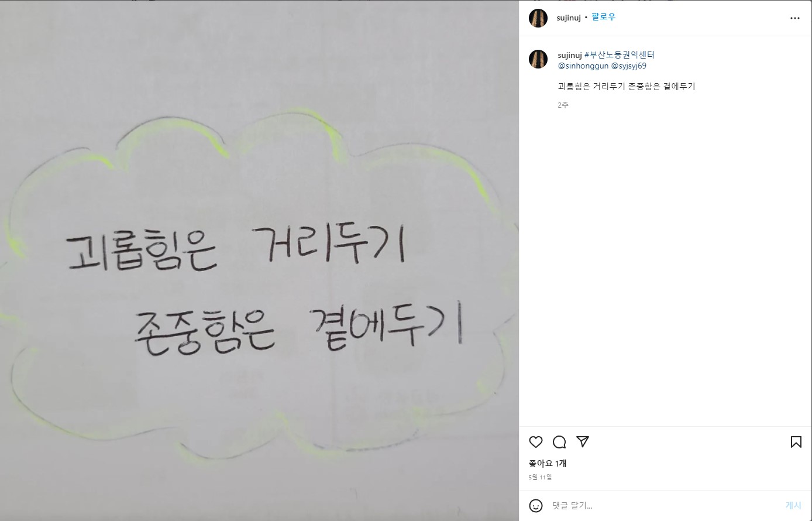Click the 게시 post comment button
Screen dimensions: 812x521
click(x=793, y=505)
